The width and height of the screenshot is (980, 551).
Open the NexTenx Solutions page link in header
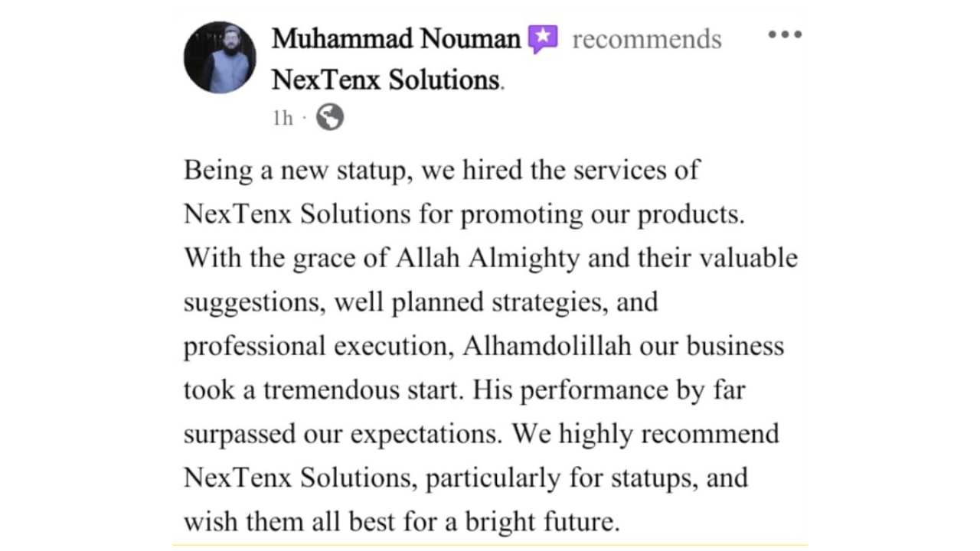coord(386,80)
